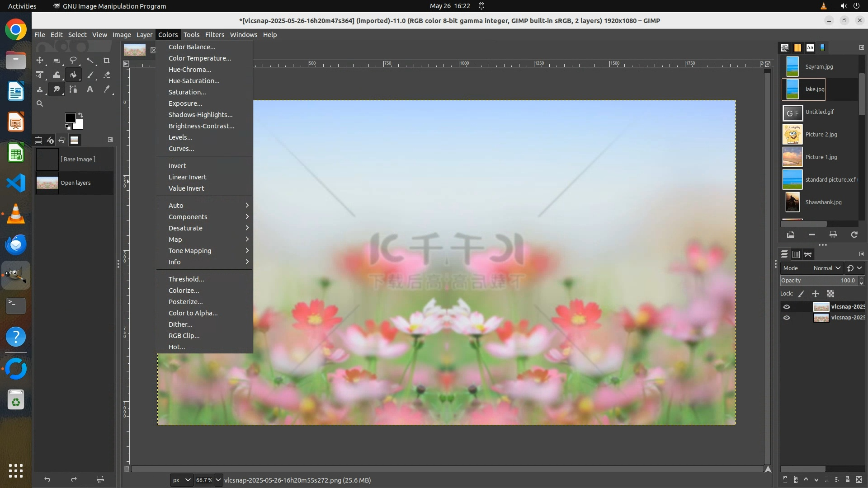868x488 pixels.
Task: Select the Paths tool
Action: (x=73, y=89)
